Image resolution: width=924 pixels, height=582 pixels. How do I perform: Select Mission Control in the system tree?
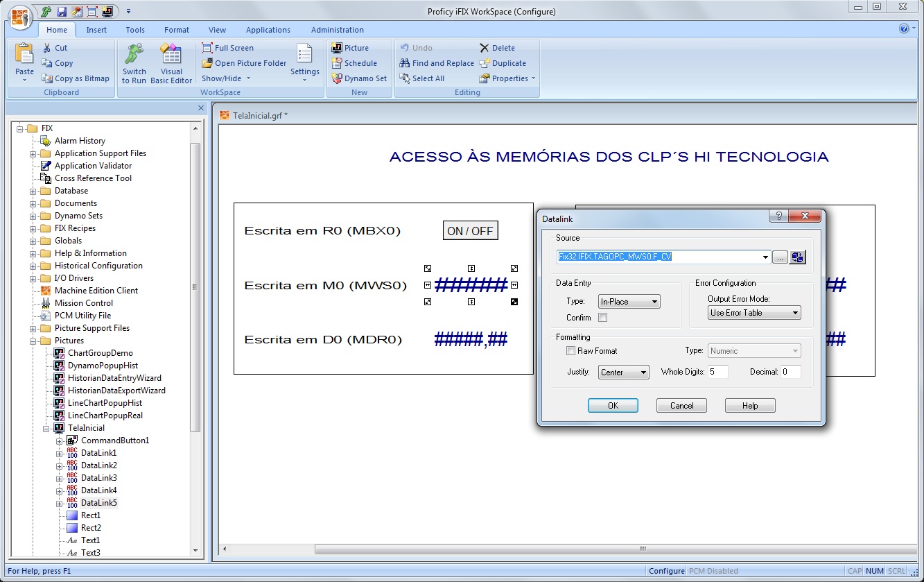84,303
